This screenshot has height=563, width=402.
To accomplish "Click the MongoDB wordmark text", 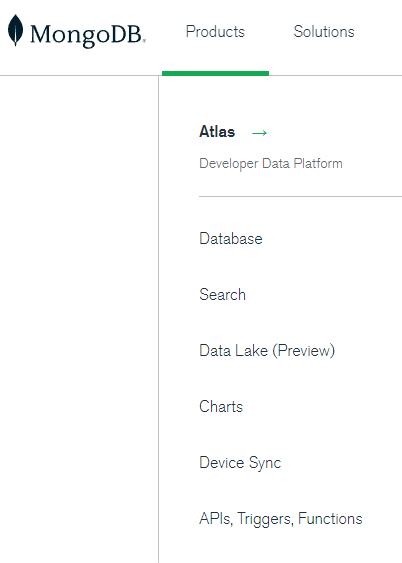I will point(88,35).
